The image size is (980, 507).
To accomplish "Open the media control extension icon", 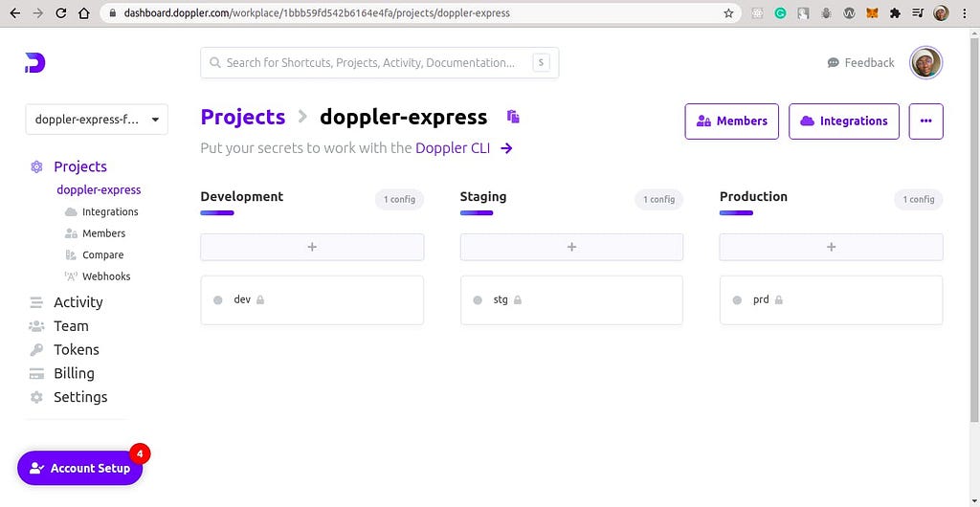I will pyautogui.click(x=917, y=13).
